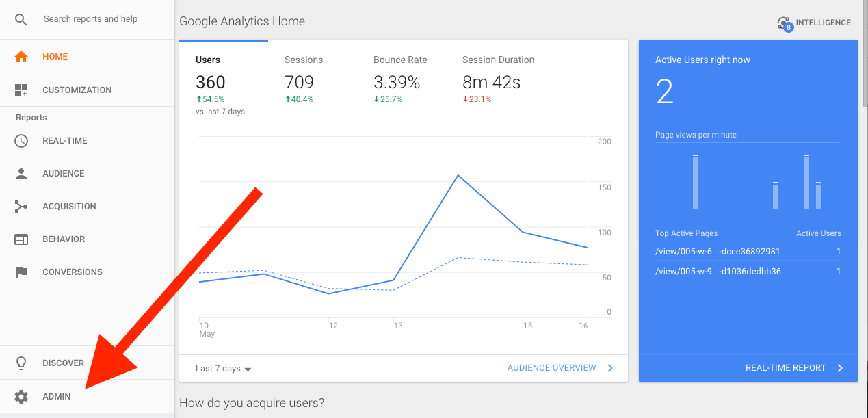The image size is (868, 418).
Task: Click the Search reports and help field
Action: click(91, 19)
